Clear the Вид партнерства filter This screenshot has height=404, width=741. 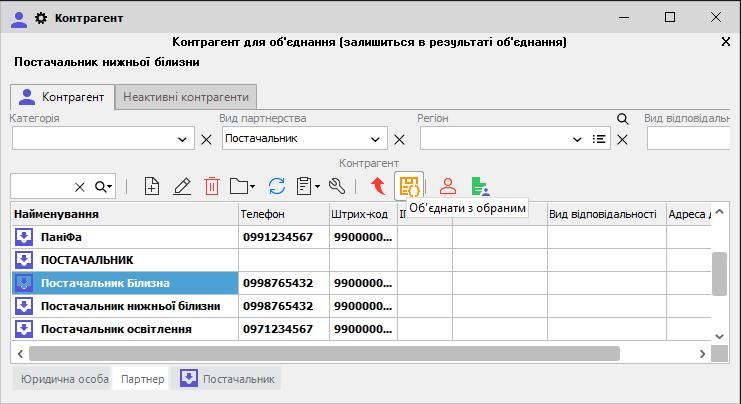click(399, 139)
